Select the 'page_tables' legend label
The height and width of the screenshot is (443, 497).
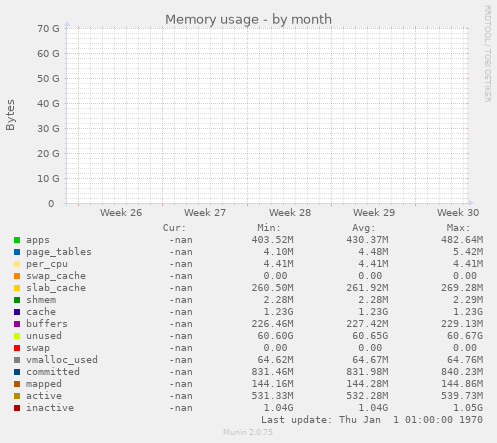[x=59, y=252]
